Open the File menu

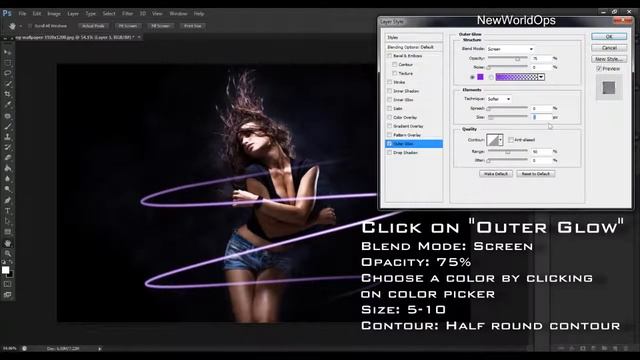tap(22, 13)
